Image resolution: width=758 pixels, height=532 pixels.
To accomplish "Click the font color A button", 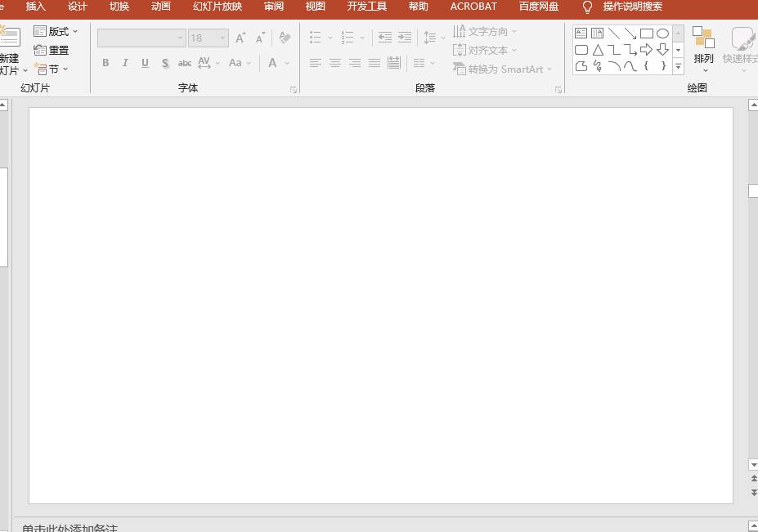I will (x=273, y=63).
